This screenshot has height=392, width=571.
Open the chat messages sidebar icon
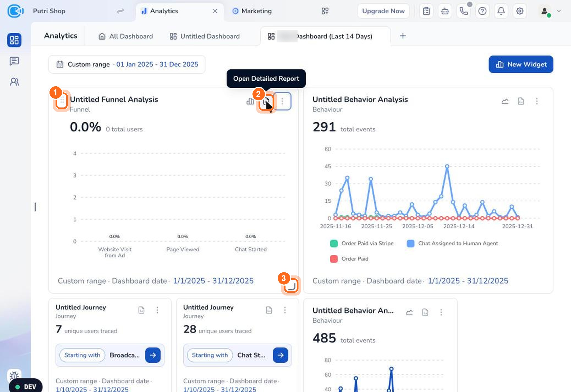point(14,61)
